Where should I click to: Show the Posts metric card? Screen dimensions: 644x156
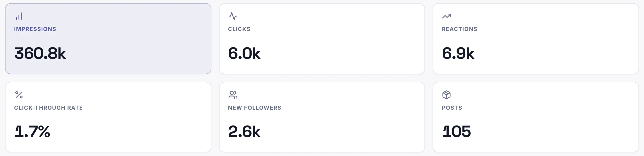tap(536, 117)
